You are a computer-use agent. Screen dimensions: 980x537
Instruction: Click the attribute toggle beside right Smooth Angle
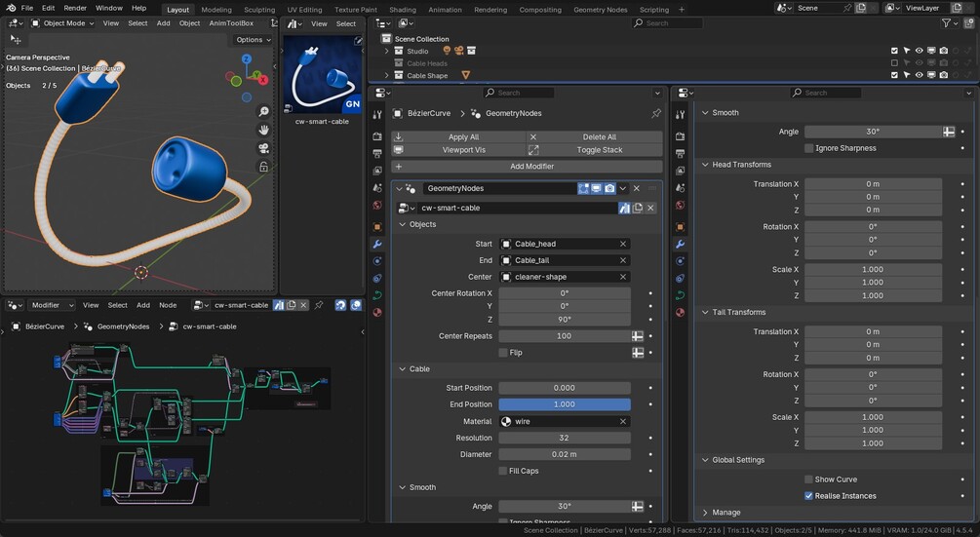[x=948, y=132]
